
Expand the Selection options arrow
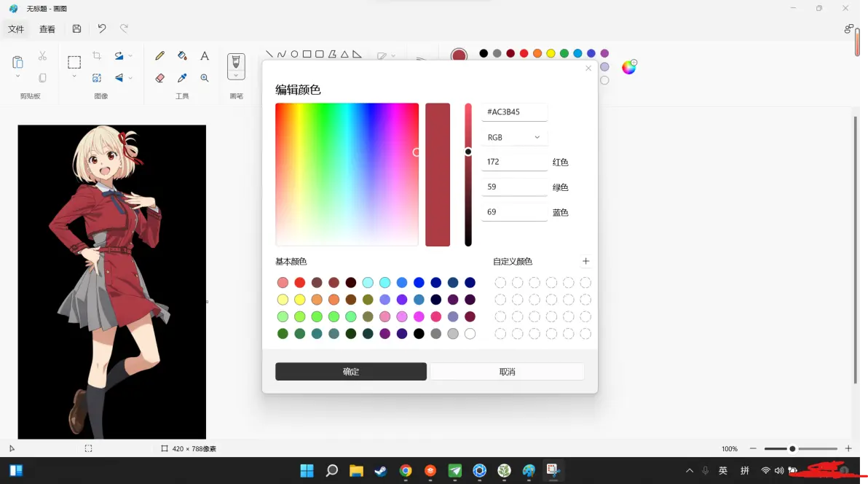point(74,77)
